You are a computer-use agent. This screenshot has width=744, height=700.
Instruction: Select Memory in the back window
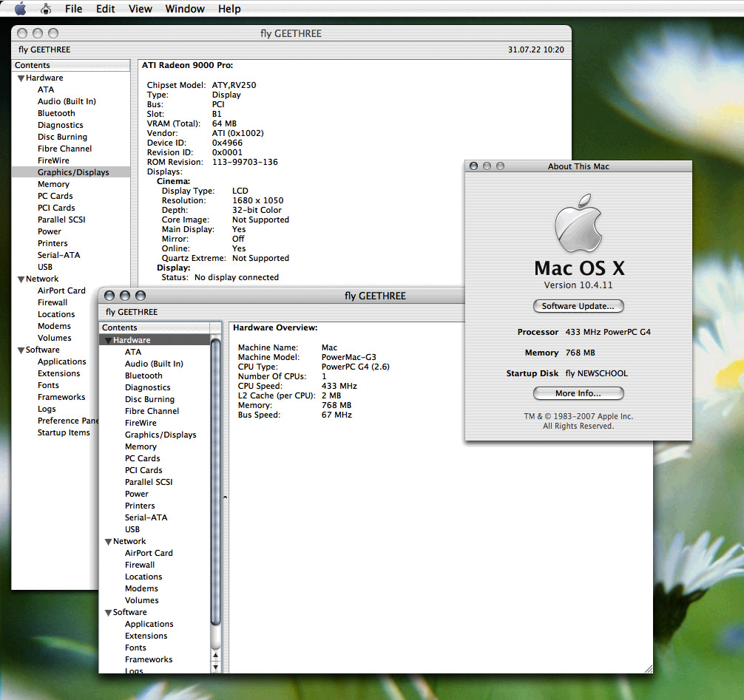click(x=53, y=184)
